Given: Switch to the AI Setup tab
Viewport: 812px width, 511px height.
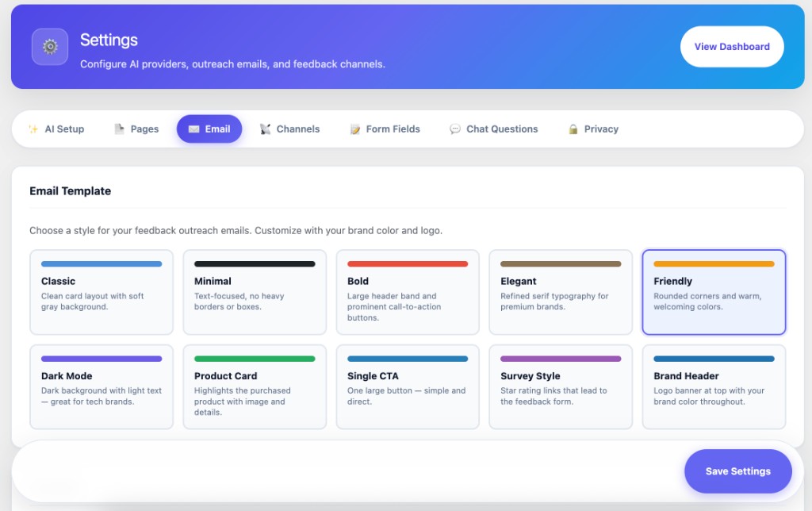Looking at the screenshot, I should point(56,129).
